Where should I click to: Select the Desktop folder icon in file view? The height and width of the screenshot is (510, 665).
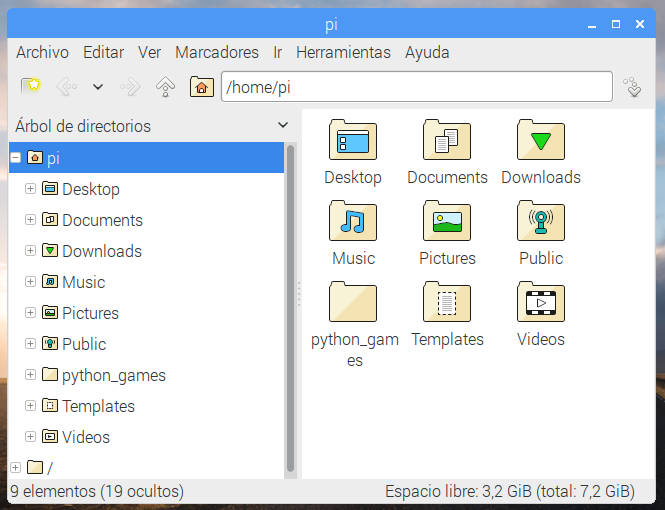(x=353, y=140)
